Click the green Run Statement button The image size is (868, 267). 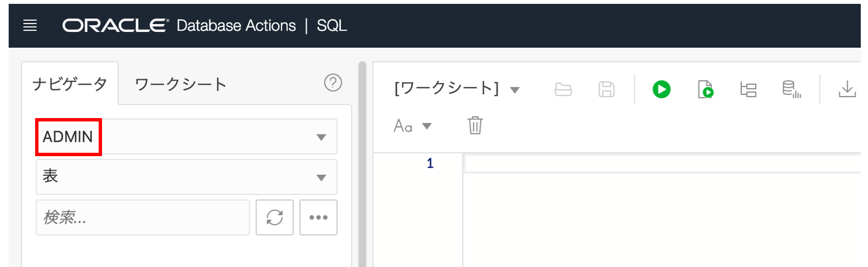(x=661, y=90)
